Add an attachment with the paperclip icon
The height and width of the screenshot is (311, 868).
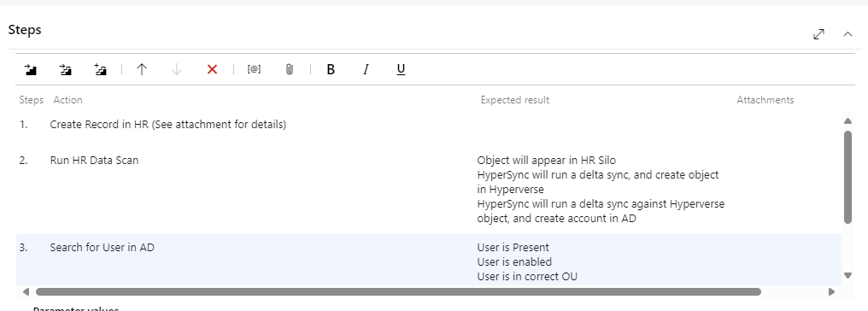(x=289, y=70)
